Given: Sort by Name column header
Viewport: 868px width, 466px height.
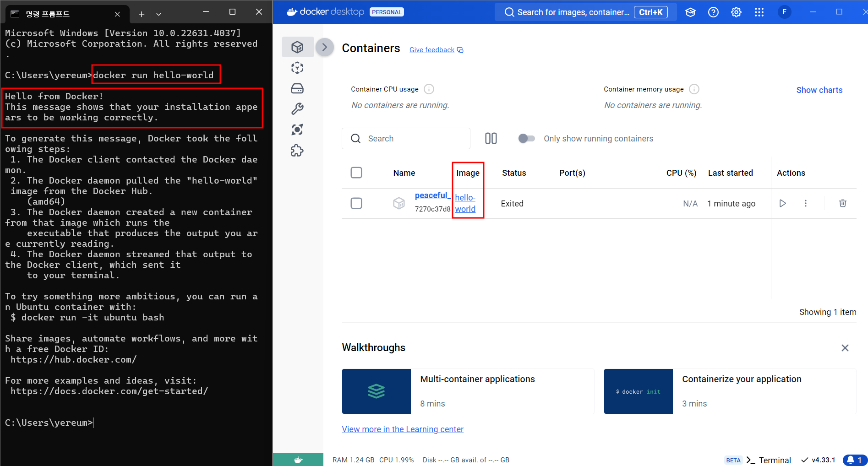Looking at the screenshot, I should 404,173.
